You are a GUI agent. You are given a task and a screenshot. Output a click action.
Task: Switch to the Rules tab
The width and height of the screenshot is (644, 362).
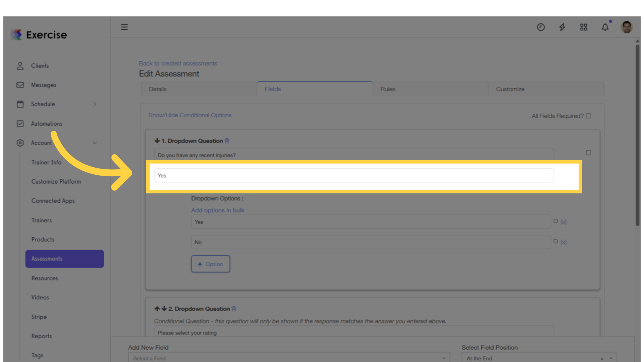(430, 89)
